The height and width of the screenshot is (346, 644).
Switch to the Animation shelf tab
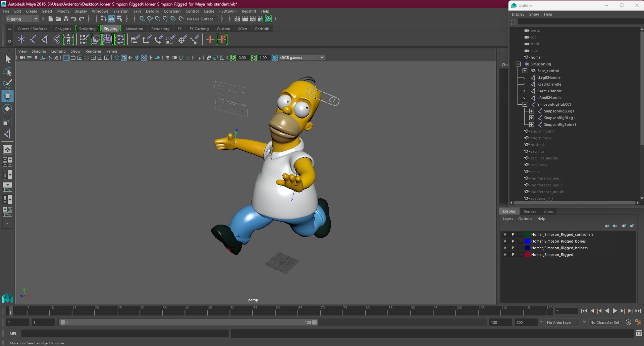[134, 29]
